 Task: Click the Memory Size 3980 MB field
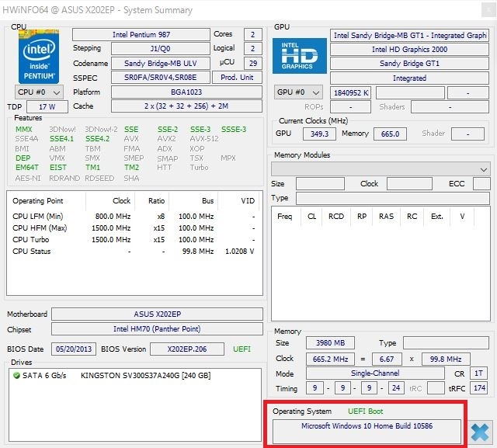(330, 343)
